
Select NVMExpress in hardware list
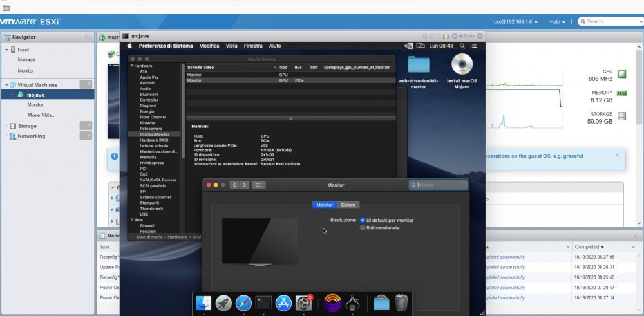pos(151,163)
